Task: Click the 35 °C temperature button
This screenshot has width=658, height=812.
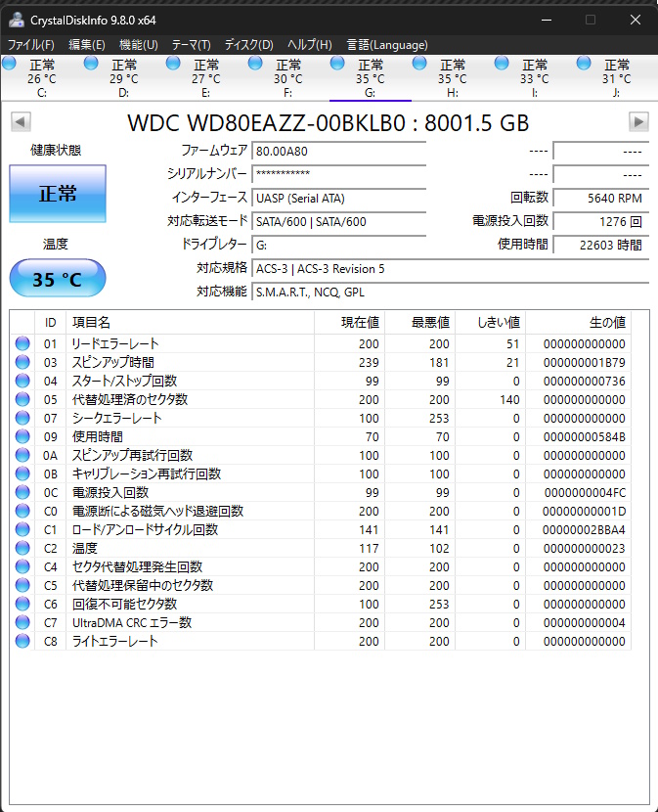Action: tap(58, 279)
